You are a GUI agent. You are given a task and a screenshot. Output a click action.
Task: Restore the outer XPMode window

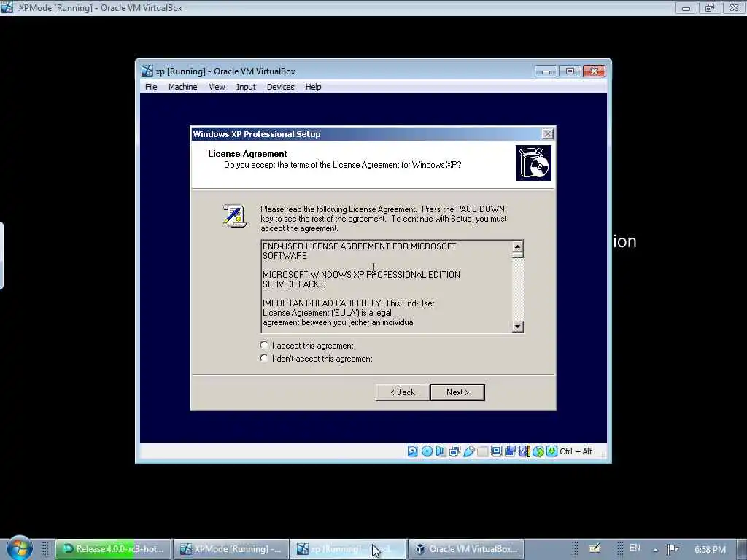click(x=710, y=7)
